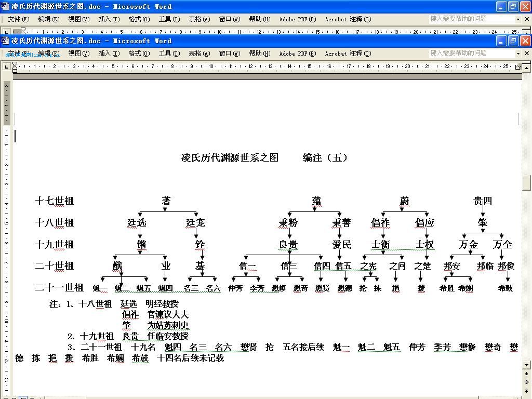The height and width of the screenshot is (399, 532).
Task: Click document title 凌氏历代渊源世系之图
Action: coord(230,158)
